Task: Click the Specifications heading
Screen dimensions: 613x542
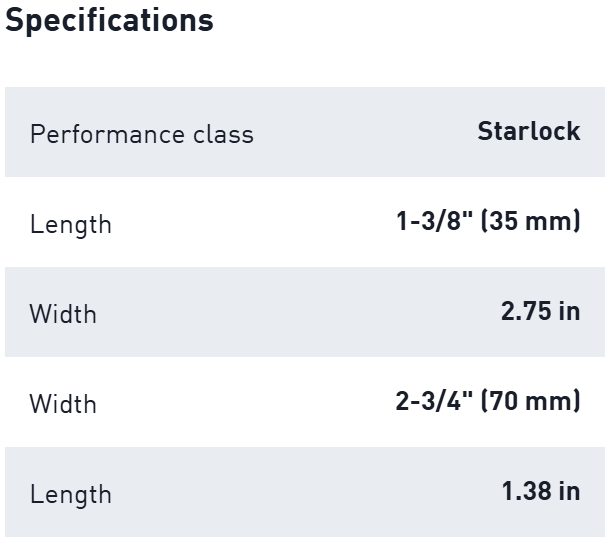Action: pyautogui.click(x=109, y=20)
